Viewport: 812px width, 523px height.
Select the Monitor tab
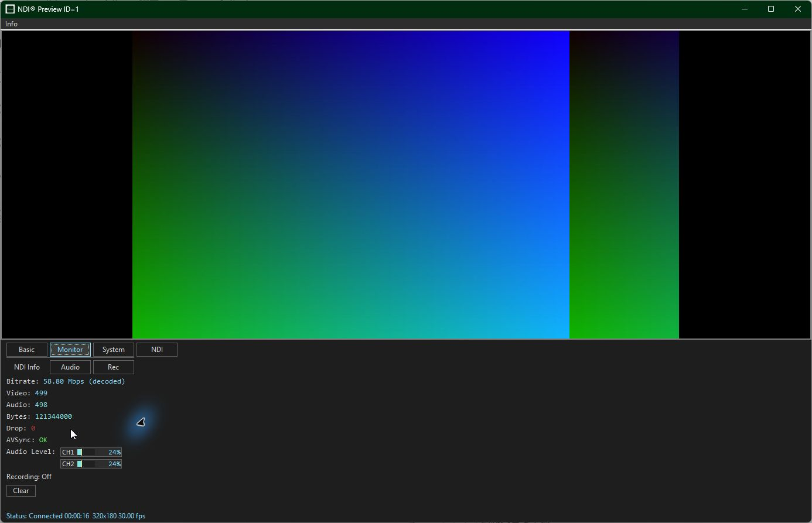tap(70, 350)
